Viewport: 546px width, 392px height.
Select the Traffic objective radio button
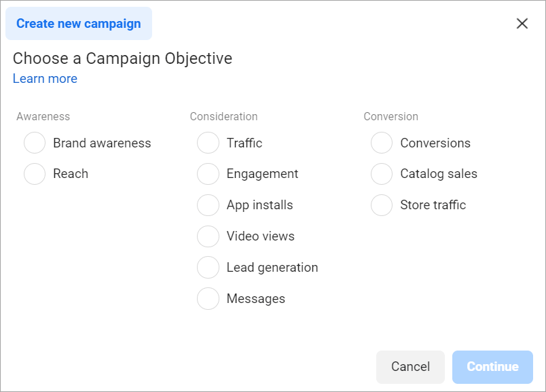coord(208,143)
